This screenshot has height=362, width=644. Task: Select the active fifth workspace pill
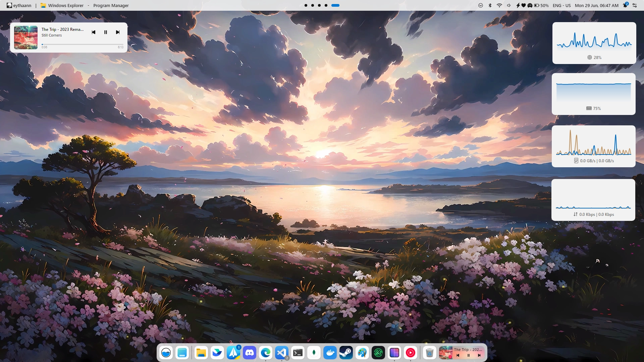(x=335, y=5)
